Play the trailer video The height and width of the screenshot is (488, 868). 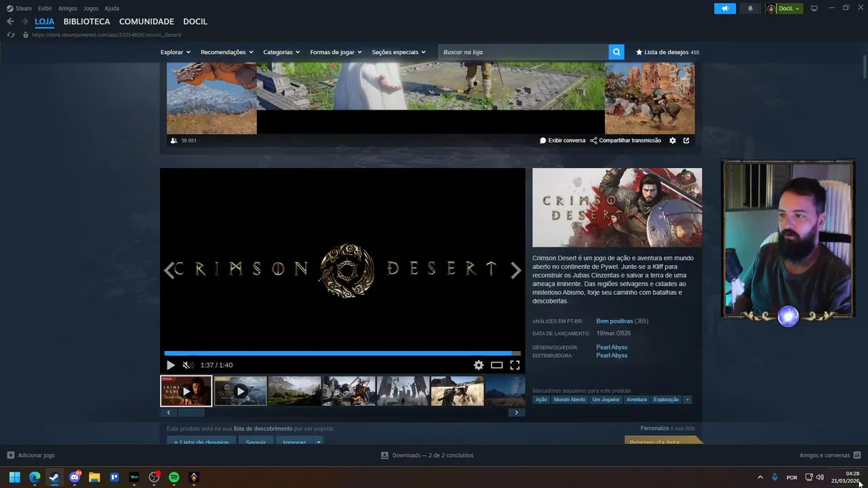171,365
